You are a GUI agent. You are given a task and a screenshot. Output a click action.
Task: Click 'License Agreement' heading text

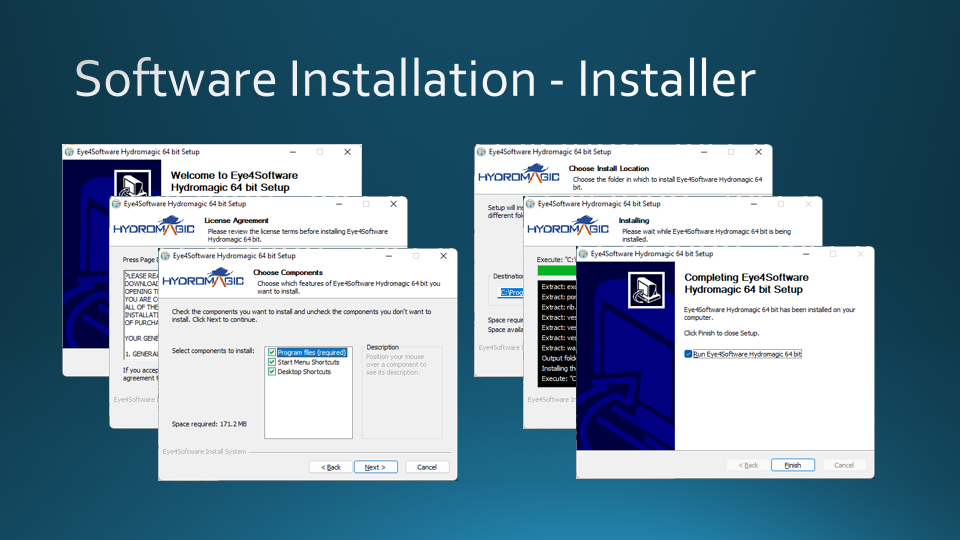[236, 220]
